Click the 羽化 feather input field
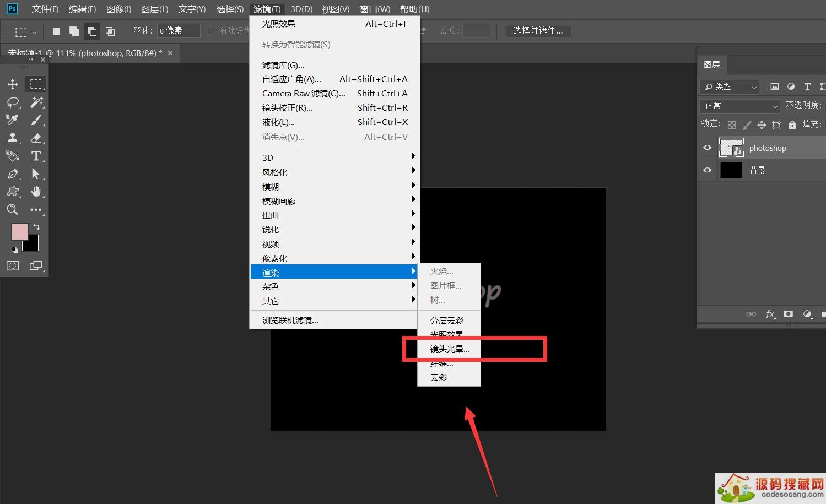Viewport: 826px width, 504px height. (179, 31)
